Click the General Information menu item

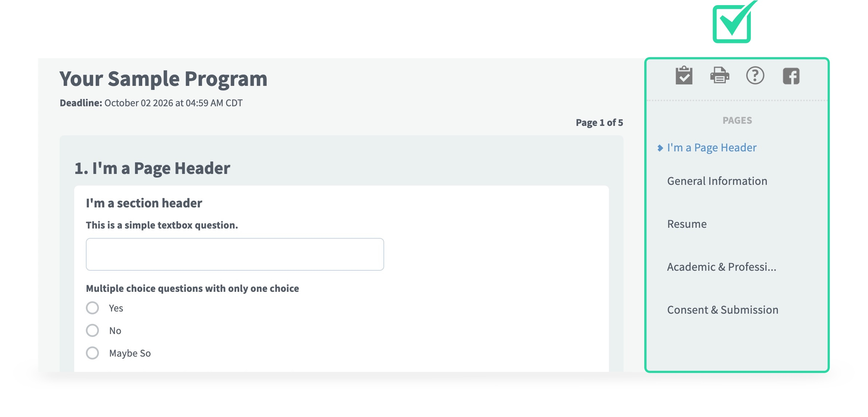coord(717,180)
